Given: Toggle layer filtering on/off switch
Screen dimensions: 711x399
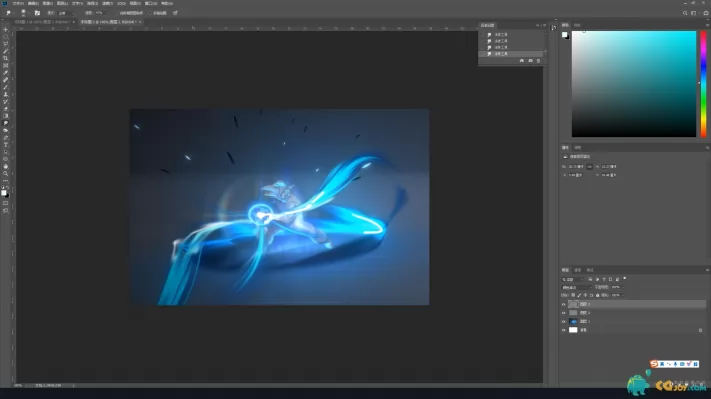Looking at the screenshot, I should click(x=625, y=278).
